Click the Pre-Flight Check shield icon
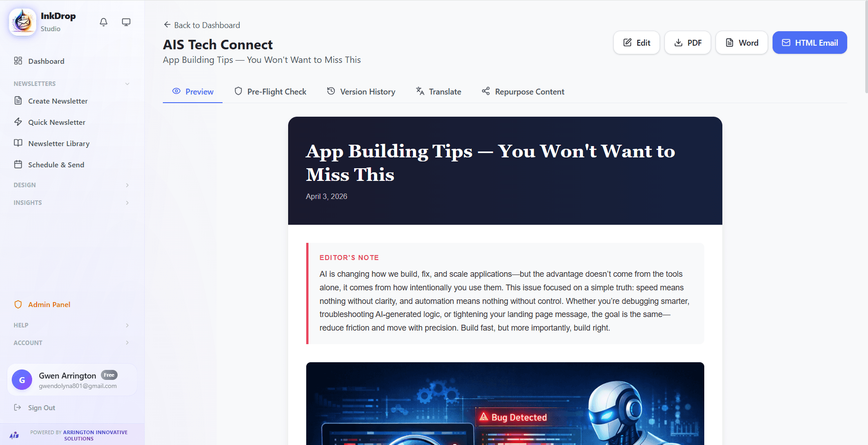 tap(238, 91)
